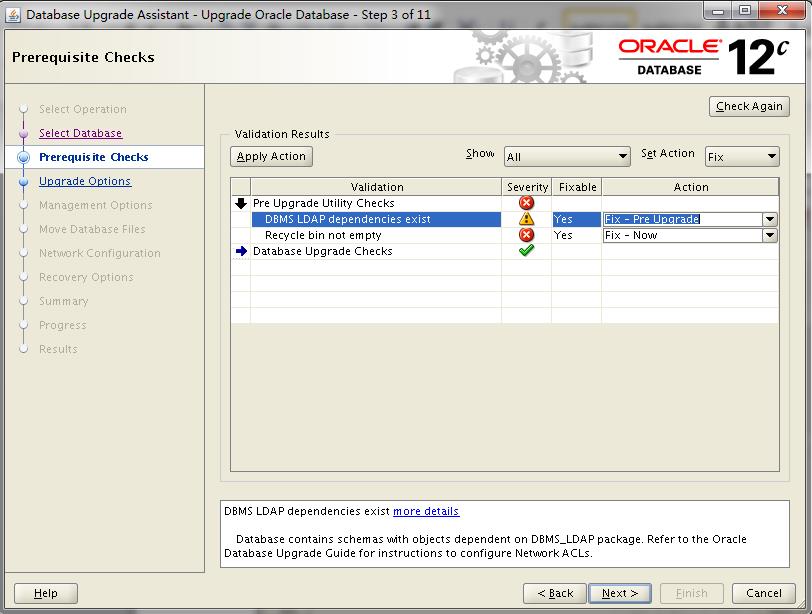Click the Action column header
Screen dimensions: 812x614
(690, 187)
